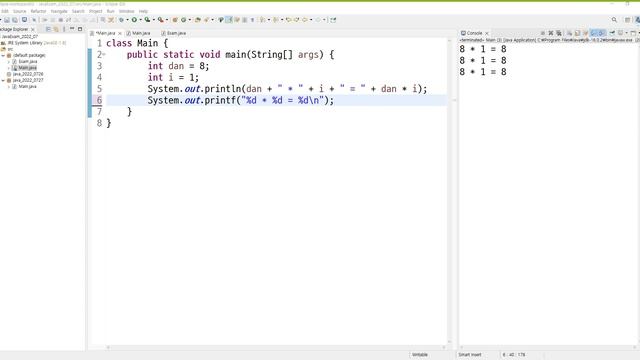Click Smart Insert in the status bar

[470, 355]
